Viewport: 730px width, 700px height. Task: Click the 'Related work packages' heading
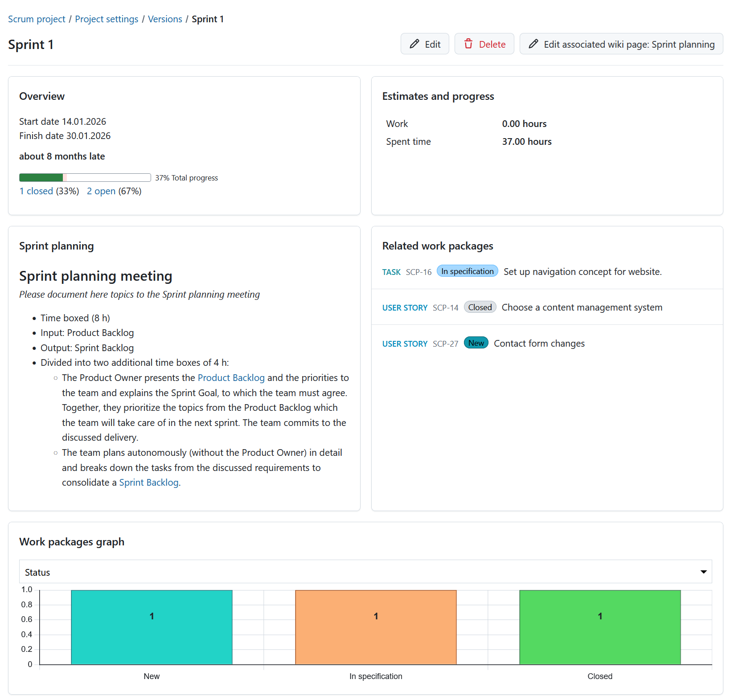click(438, 246)
